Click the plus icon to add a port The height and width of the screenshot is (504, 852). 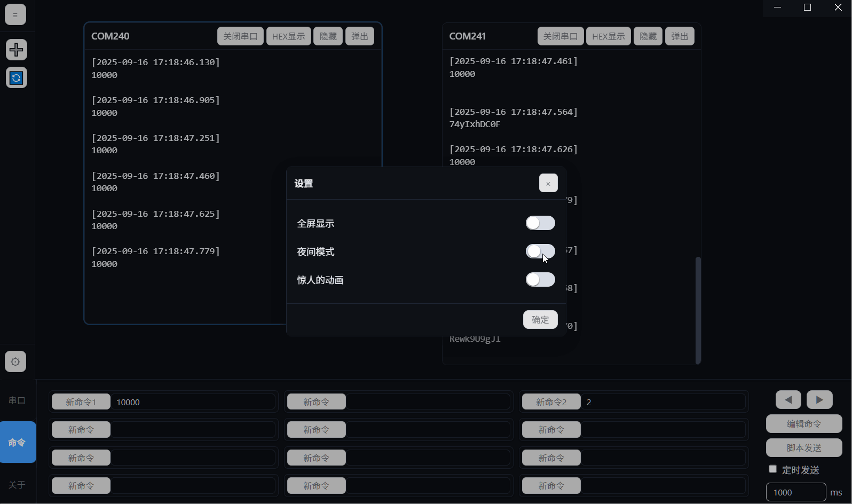pyautogui.click(x=17, y=50)
